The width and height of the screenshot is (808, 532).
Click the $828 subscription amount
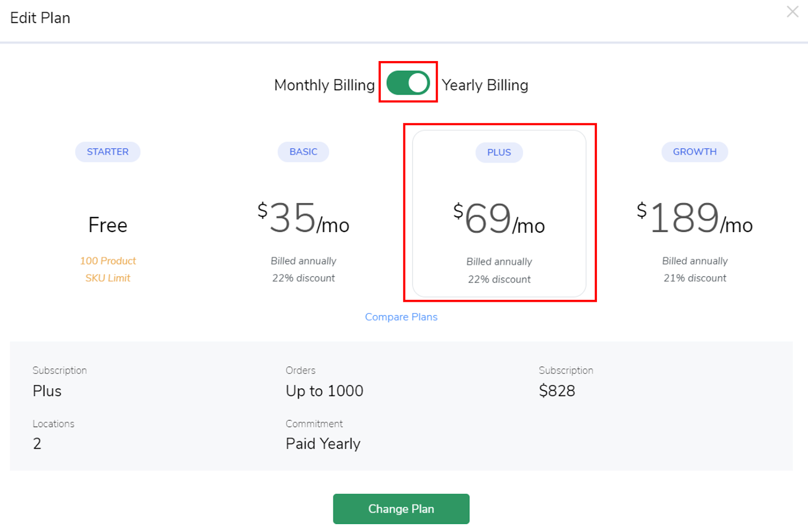point(557,391)
